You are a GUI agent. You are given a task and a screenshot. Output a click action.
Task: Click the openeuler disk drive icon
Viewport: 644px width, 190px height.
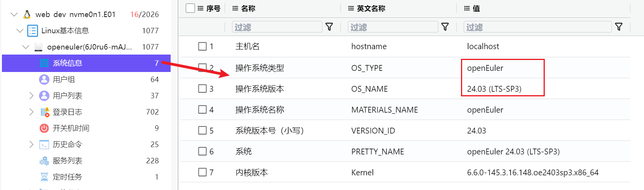coord(38,47)
